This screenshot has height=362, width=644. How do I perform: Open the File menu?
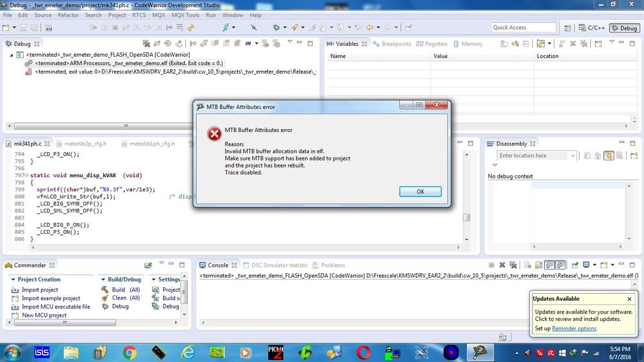tap(7, 15)
